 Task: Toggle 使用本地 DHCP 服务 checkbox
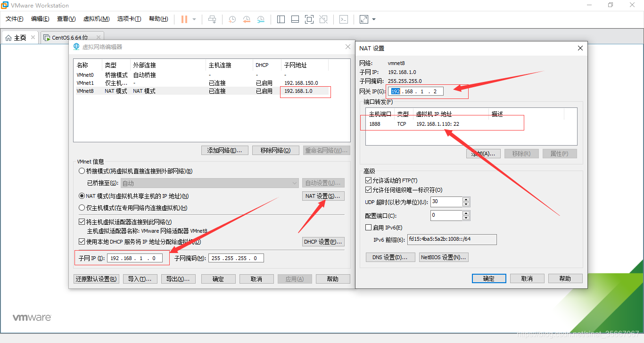82,242
